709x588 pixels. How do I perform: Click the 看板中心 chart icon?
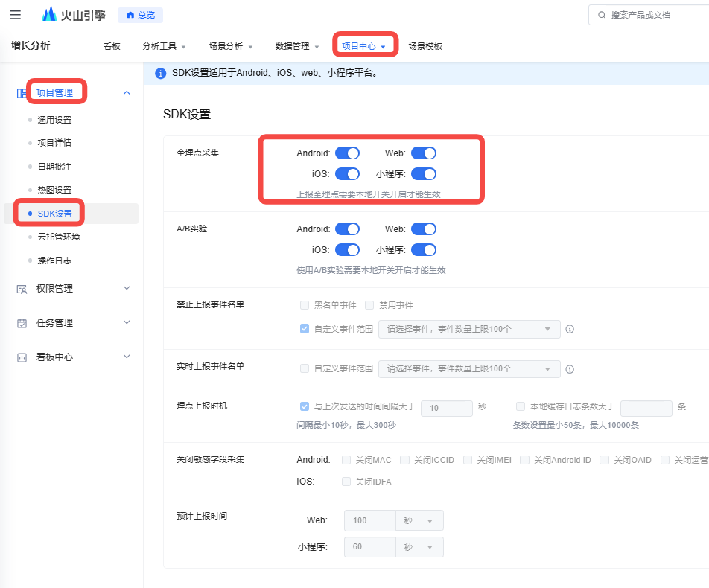pos(22,357)
